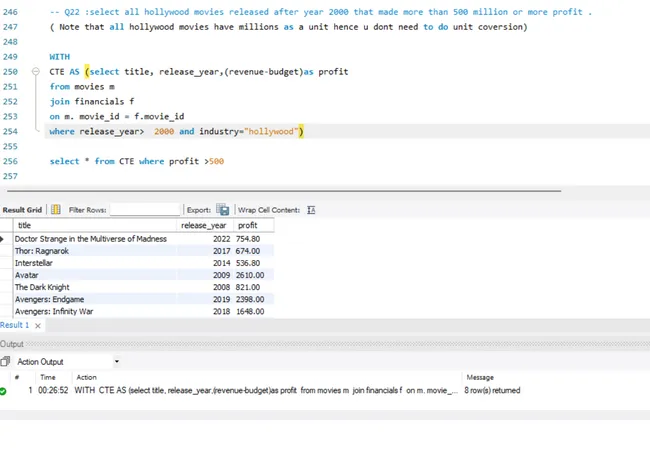Click the profit value 1648.00
The width and height of the screenshot is (650, 471).
tap(250, 311)
